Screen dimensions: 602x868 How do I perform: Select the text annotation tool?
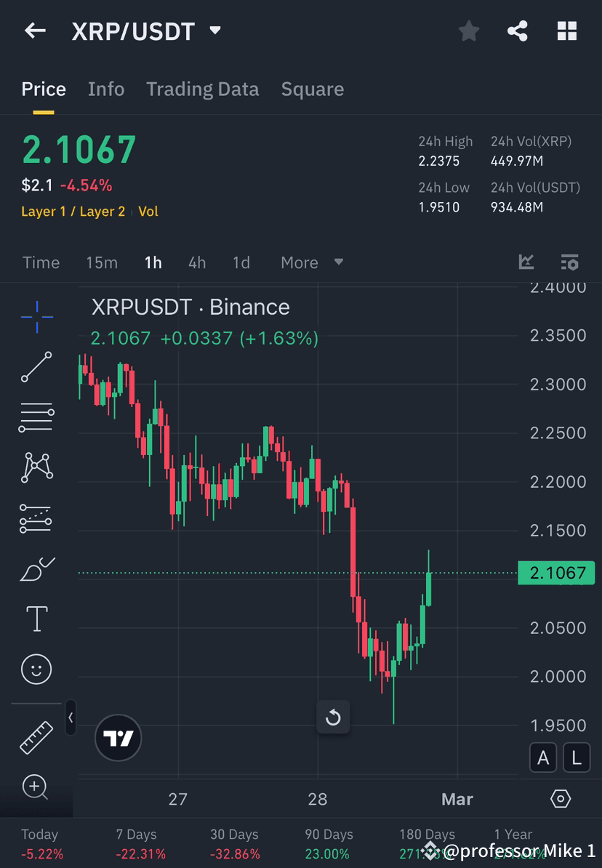click(x=36, y=618)
